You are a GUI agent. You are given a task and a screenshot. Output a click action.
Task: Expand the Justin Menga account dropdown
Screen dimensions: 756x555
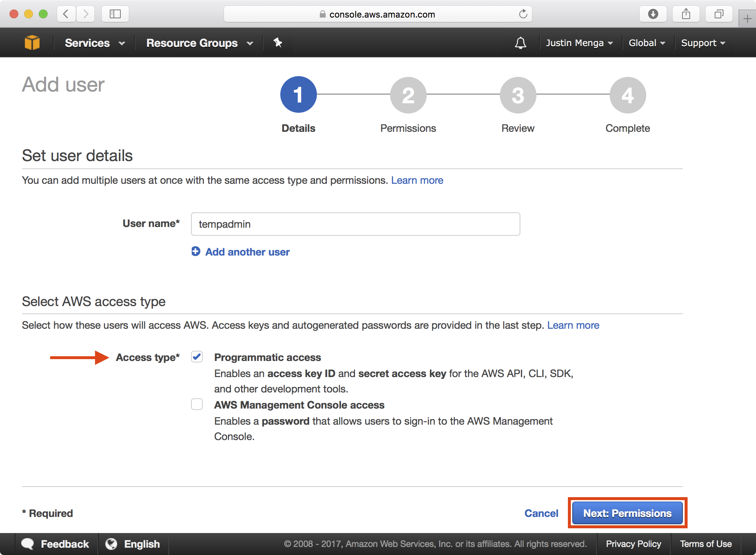click(577, 43)
